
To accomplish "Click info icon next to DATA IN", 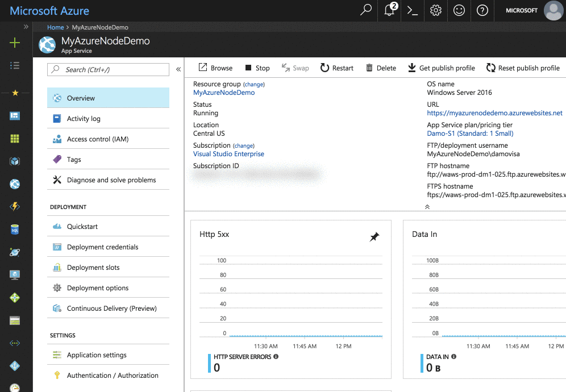I will tap(453, 356).
